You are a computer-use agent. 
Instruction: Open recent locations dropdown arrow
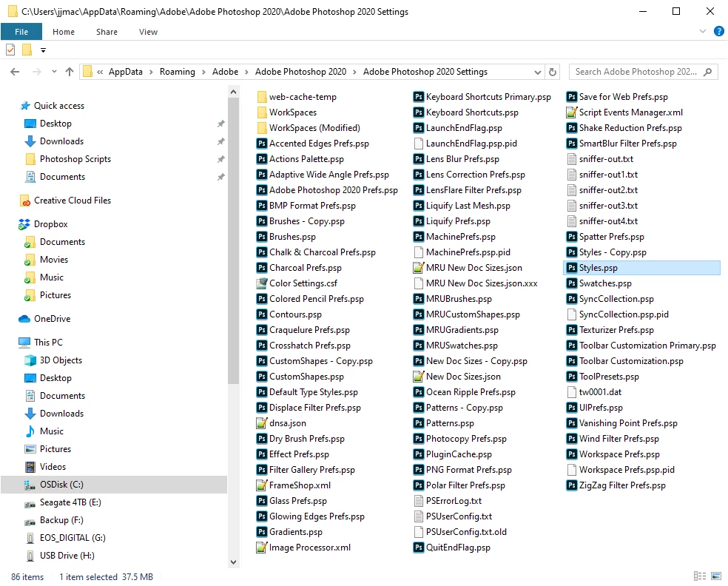click(54, 72)
